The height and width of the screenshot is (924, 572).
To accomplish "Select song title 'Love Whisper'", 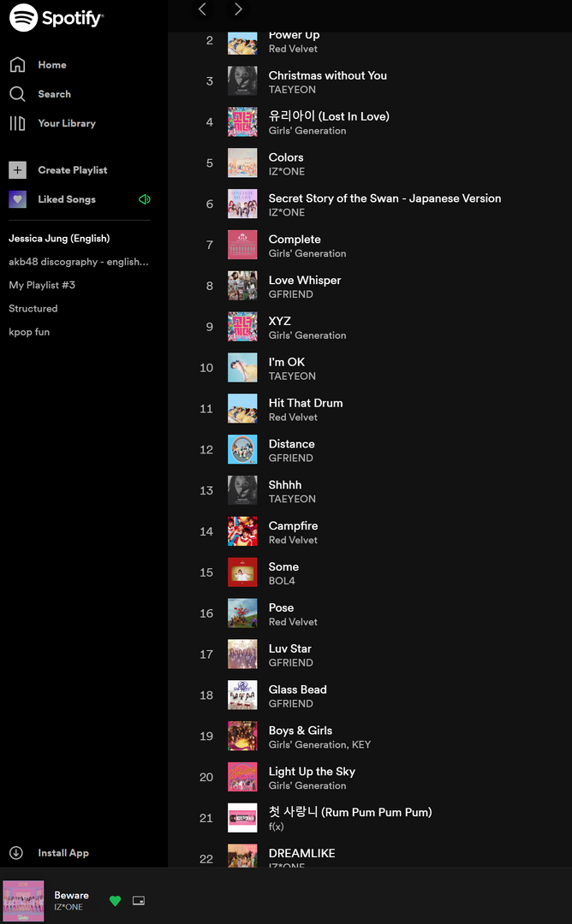I will click(305, 281).
